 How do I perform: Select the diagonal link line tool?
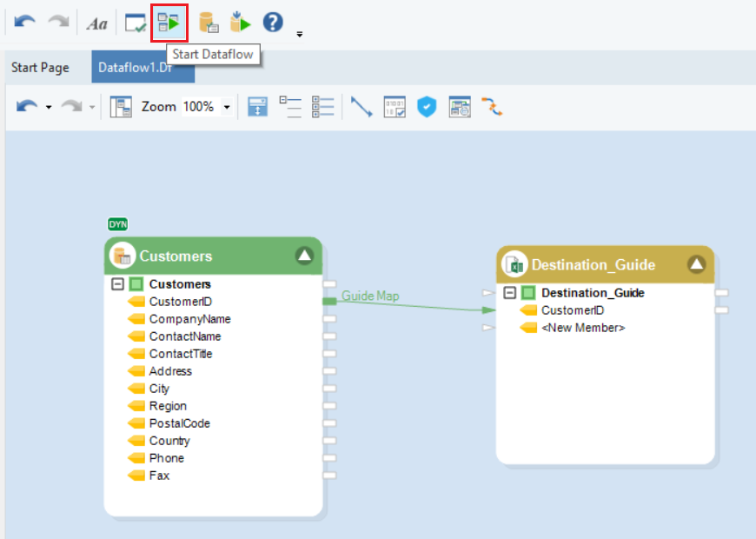tap(361, 107)
